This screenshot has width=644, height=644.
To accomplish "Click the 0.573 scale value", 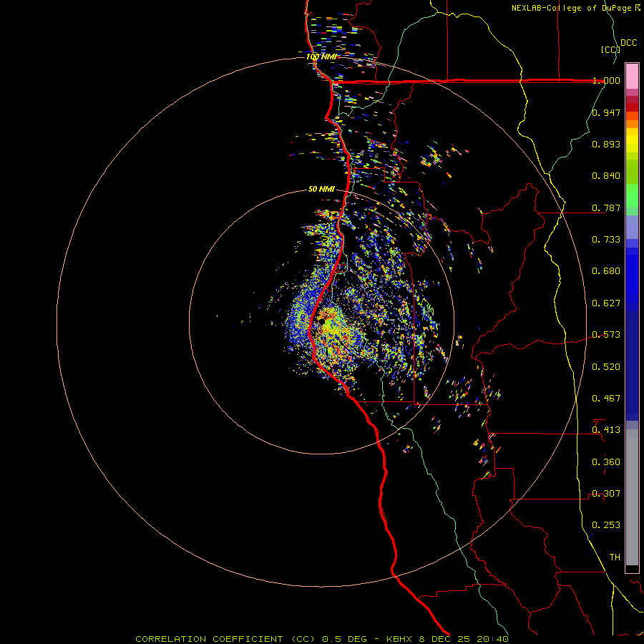I will (x=606, y=334).
